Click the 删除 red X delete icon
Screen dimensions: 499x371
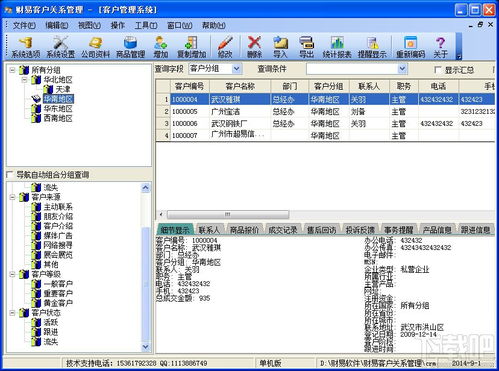coord(254,47)
